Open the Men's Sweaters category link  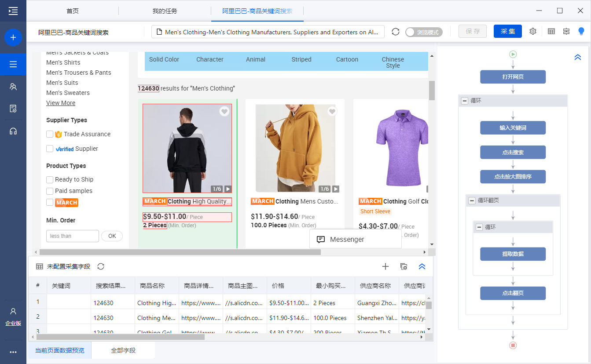point(68,93)
